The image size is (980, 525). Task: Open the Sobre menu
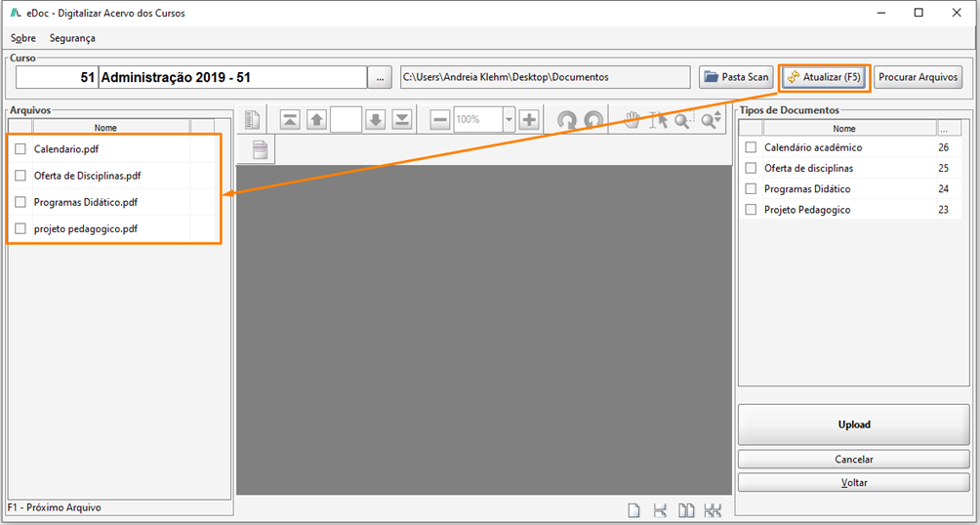[x=23, y=38]
